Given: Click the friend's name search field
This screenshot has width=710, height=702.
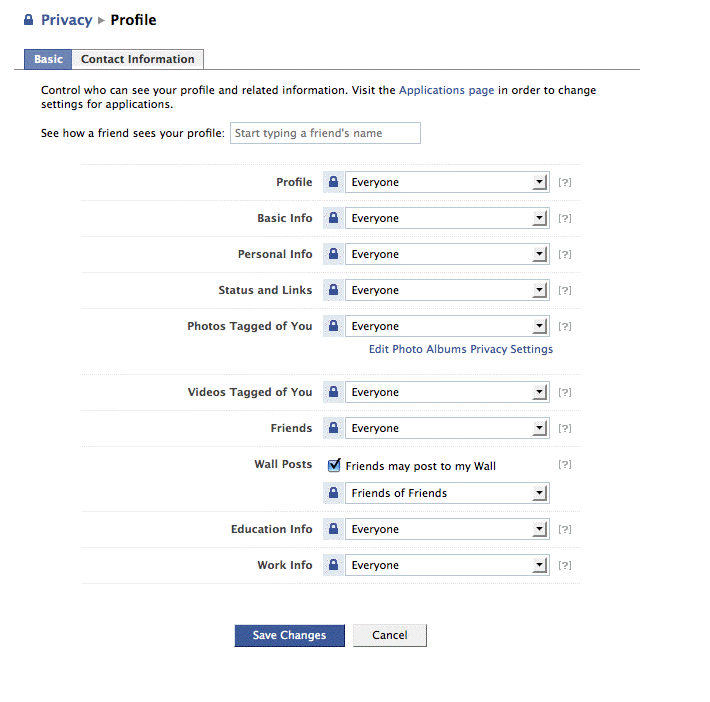Looking at the screenshot, I should 325,134.
